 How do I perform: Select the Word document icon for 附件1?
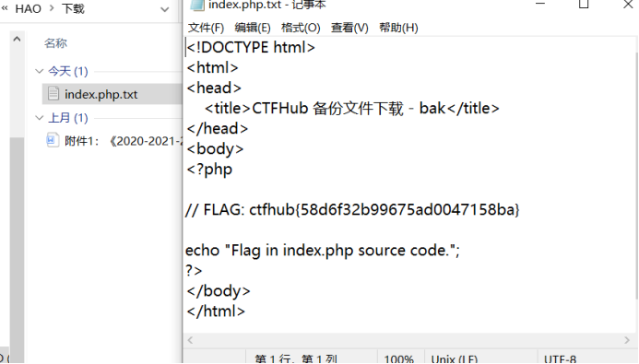tap(53, 140)
